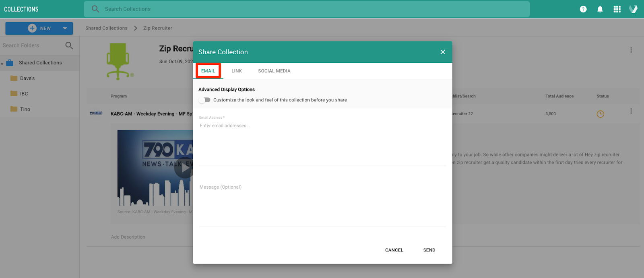This screenshot has width=644, height=278.
Task: Click Advanced Display Options heading
Action: (x=227, y=89)
